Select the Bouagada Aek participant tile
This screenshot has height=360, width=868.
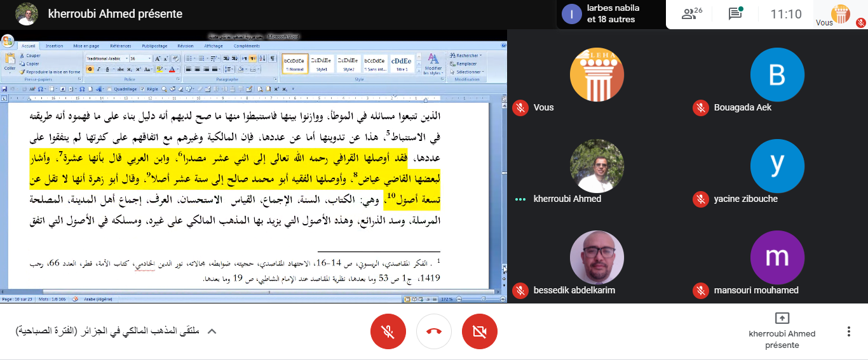[777, 83]
